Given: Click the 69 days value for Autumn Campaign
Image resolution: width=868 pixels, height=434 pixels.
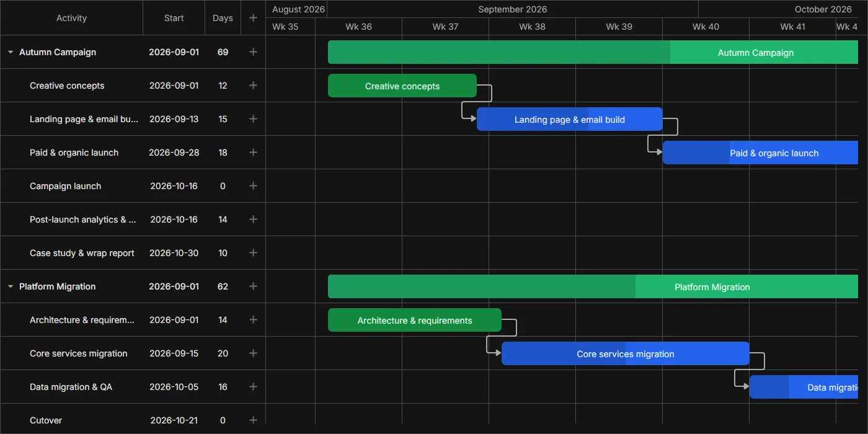Looking at the screenshot, I should click(x=223, y=52).
